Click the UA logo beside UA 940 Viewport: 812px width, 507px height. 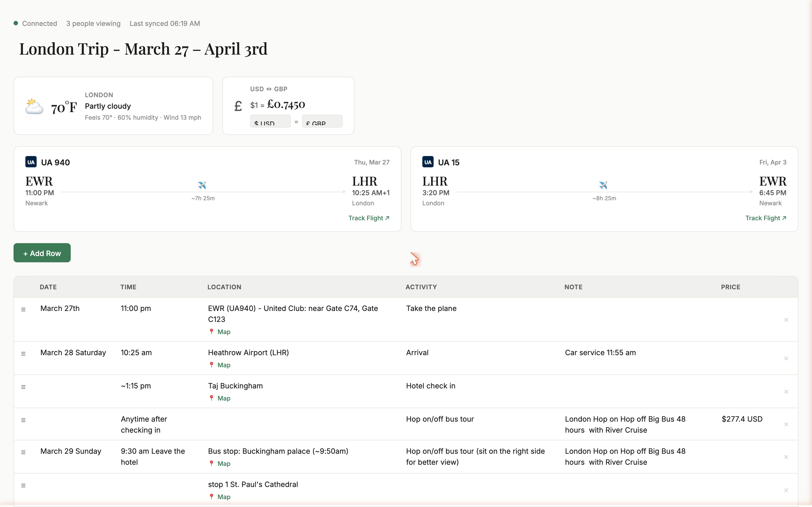pos(31,162)
